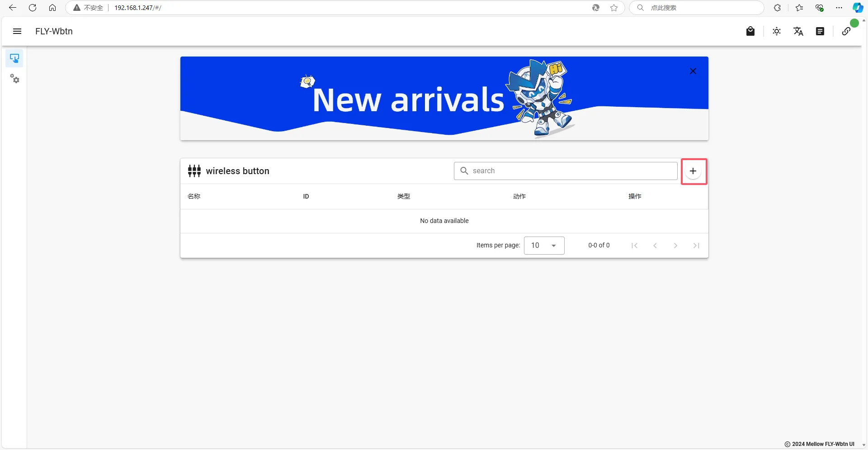
Task: Add a new wireless button with plus
Action: click(693, 171)
